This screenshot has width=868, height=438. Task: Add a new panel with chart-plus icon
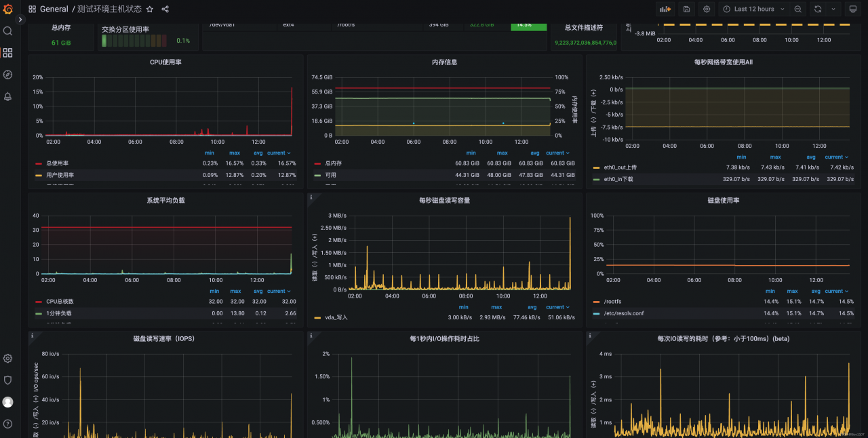[x=665, y=9]
